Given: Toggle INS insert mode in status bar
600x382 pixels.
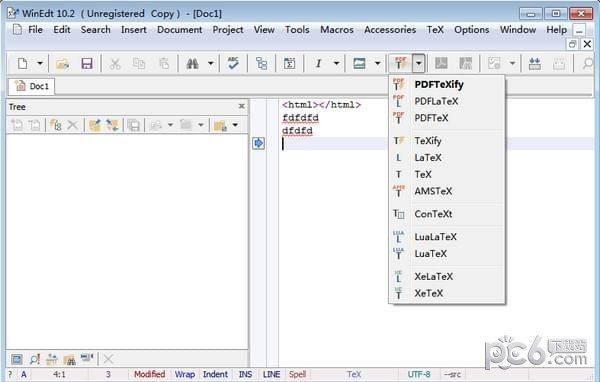Looking at the screenshot, I should pos(245,374).
